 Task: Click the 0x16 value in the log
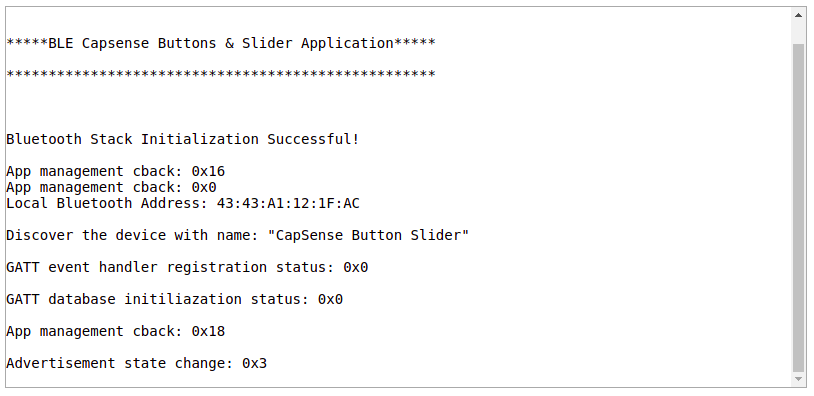tap(208, 171)
